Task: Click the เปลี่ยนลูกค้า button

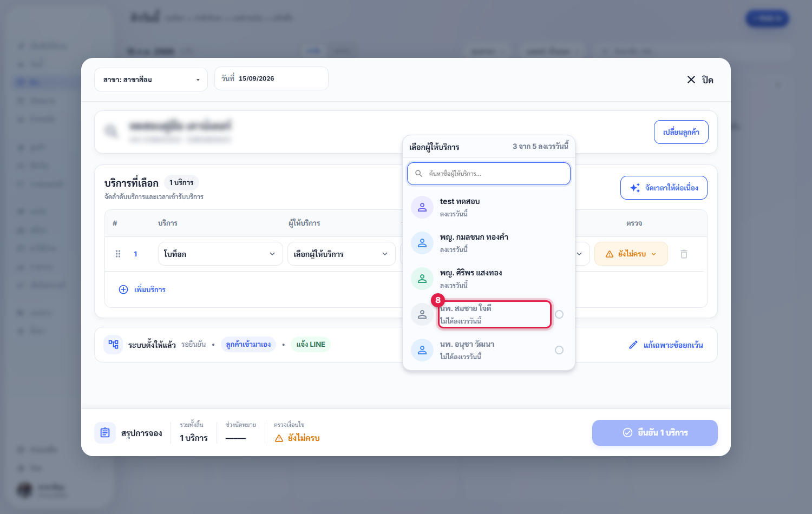Action: [681, 132]
